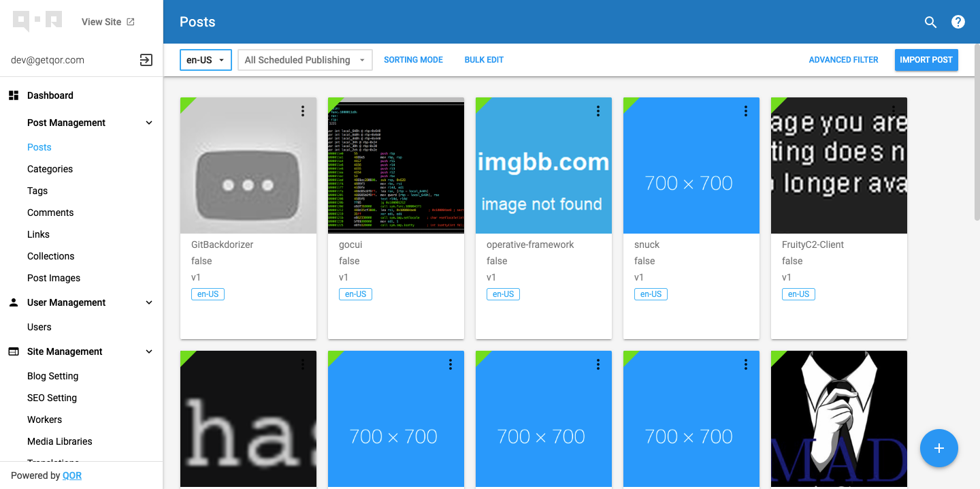Click the FruityC2-Client post title
The height and width of the screenshot is (489, 980).
[x=813, y=245]
